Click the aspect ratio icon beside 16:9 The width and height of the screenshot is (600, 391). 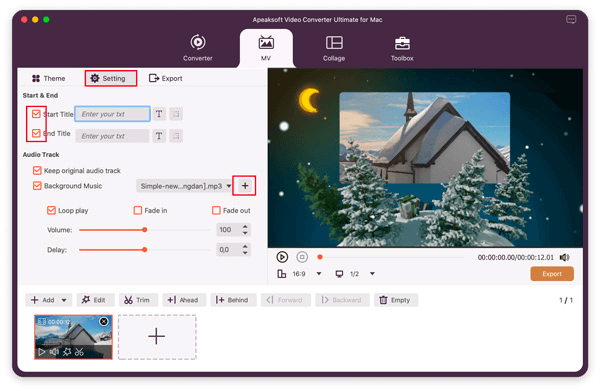[282, 274]
